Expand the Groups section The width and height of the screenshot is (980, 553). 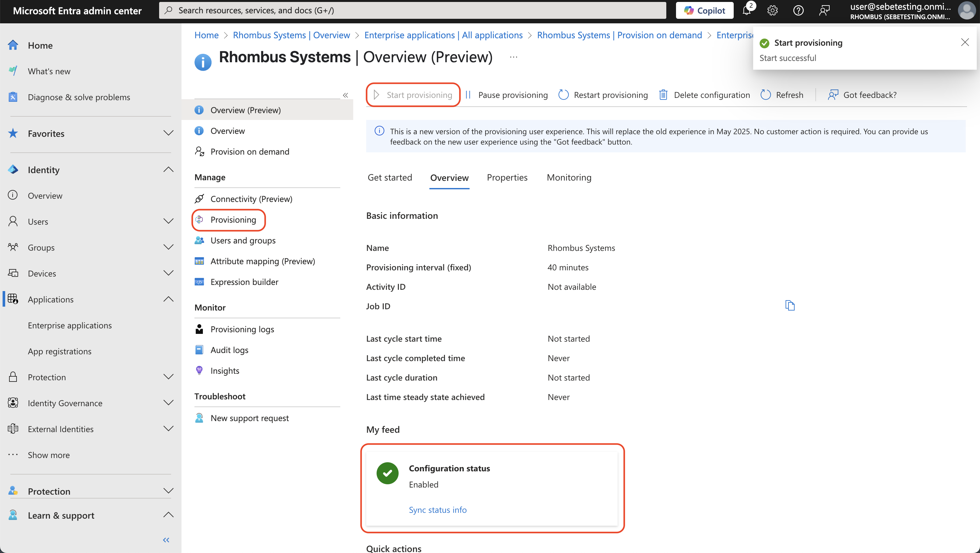pos(168,247)
